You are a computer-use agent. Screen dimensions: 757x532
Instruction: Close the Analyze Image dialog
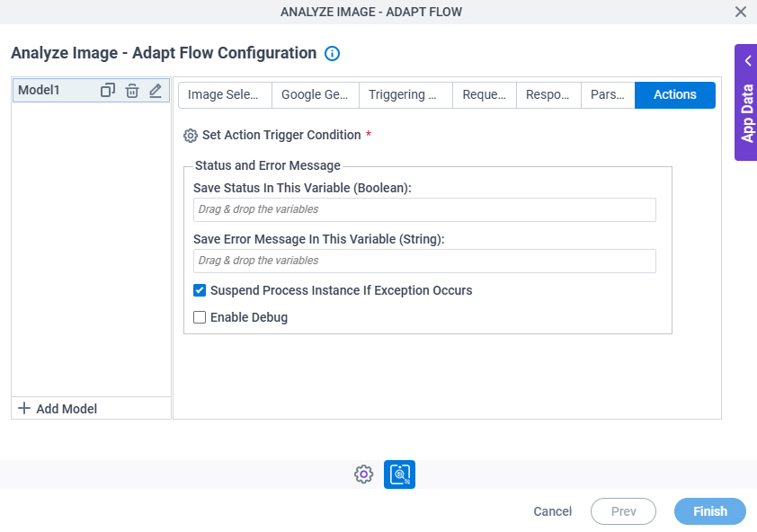[741, 12]
